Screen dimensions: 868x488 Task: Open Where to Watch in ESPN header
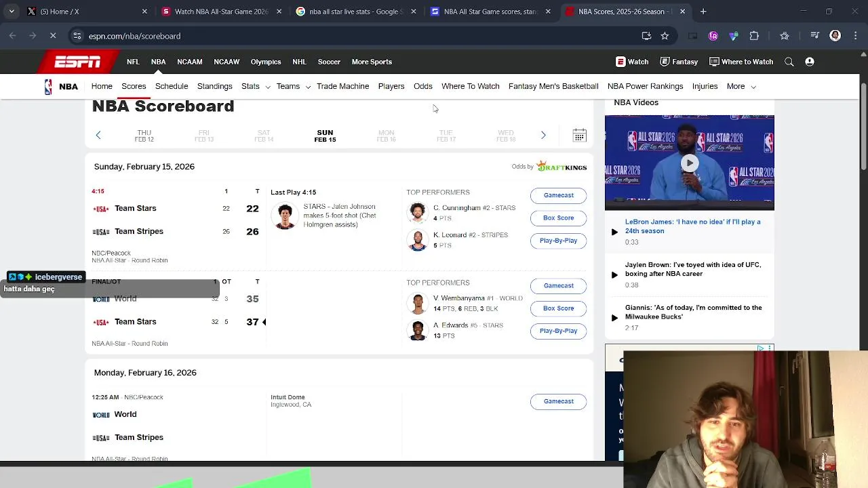click(x=741, y=62)
